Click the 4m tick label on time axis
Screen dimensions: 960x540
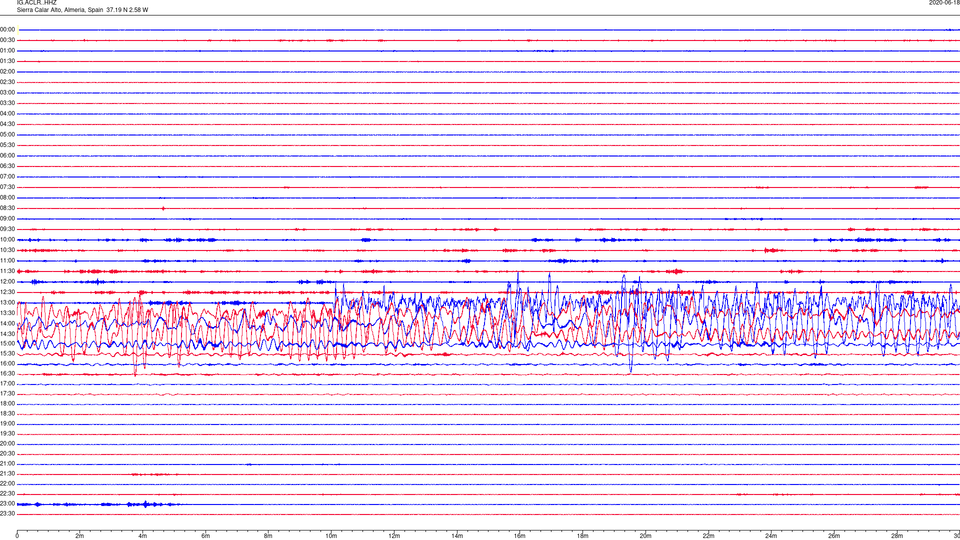pos(143,536)
